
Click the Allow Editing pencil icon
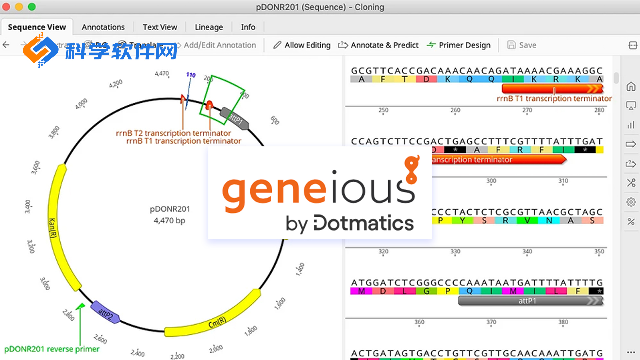277,45
